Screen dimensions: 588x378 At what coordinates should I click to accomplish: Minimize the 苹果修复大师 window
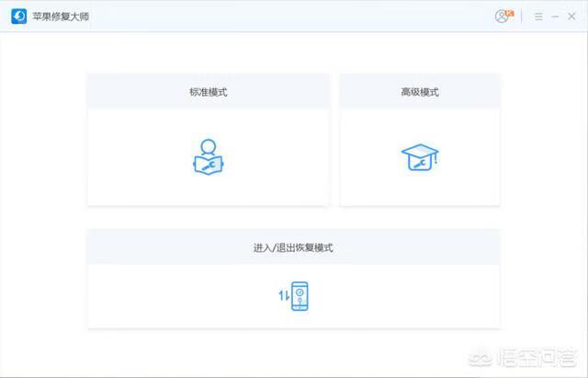(x=555, y=17)
